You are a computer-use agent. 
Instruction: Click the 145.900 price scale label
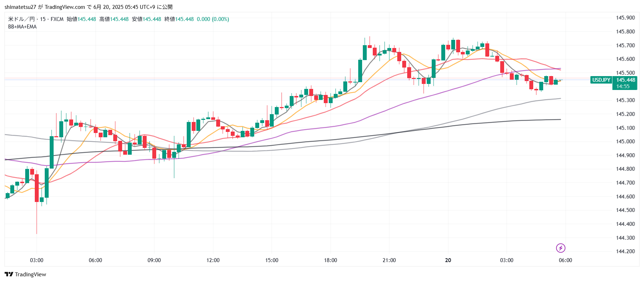(625, 18)
